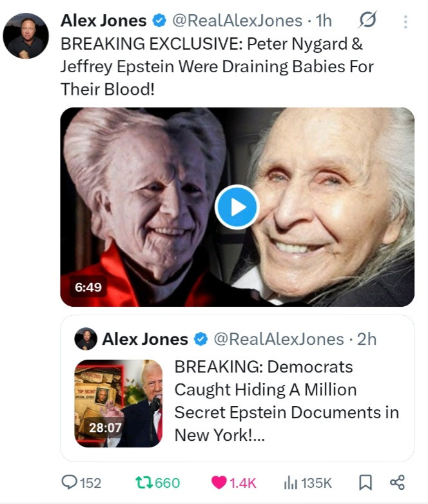The width and height of the screenshot is (428, 504).
Task: Click the 2h timestamp in the quoted post
Action: click(x=365, y=340)
